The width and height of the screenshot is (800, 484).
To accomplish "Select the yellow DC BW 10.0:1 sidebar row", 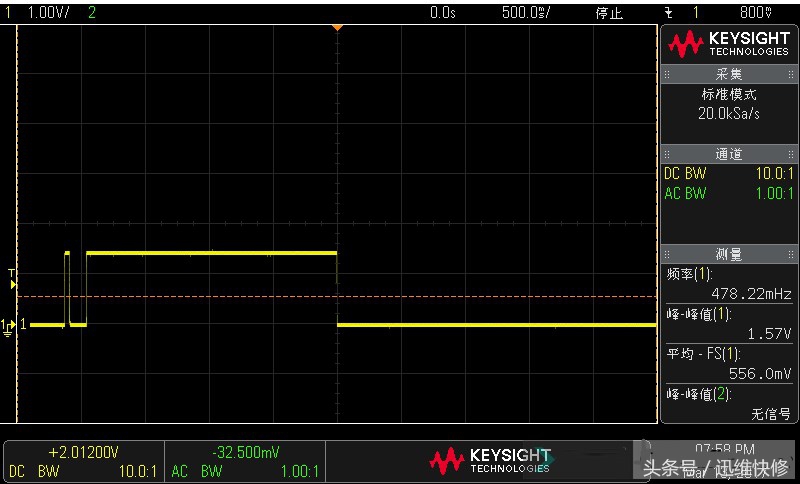I will point(729,174).
